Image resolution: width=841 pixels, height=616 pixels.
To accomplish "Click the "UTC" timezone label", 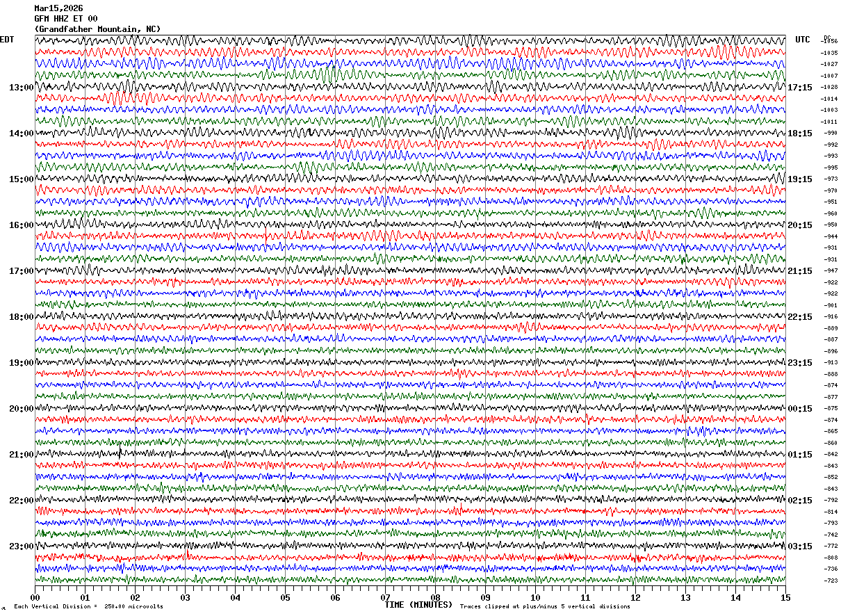I will pyautogui.click(x=803, y=40).
